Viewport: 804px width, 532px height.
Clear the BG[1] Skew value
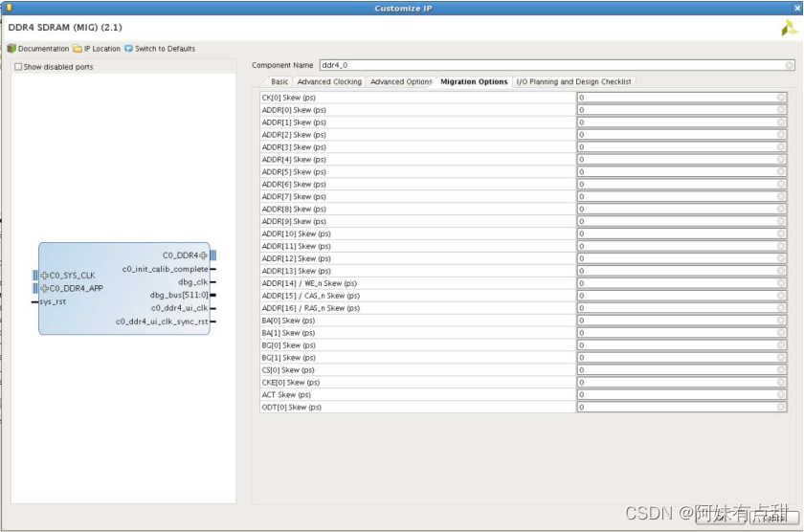click(780, 358)
